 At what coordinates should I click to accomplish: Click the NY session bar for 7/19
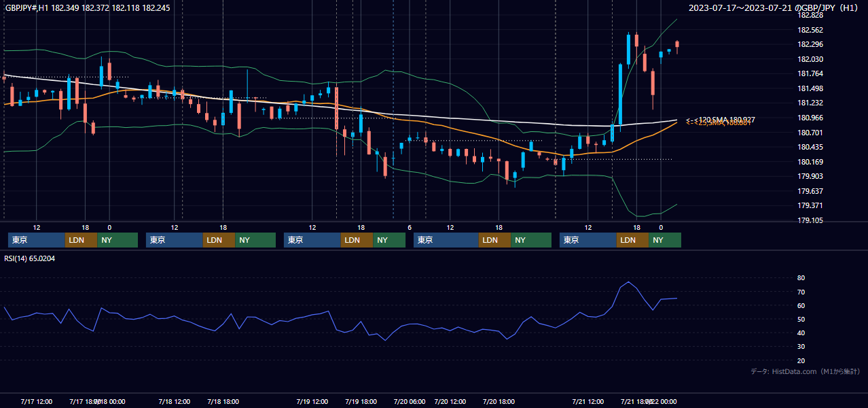[389, 240]
